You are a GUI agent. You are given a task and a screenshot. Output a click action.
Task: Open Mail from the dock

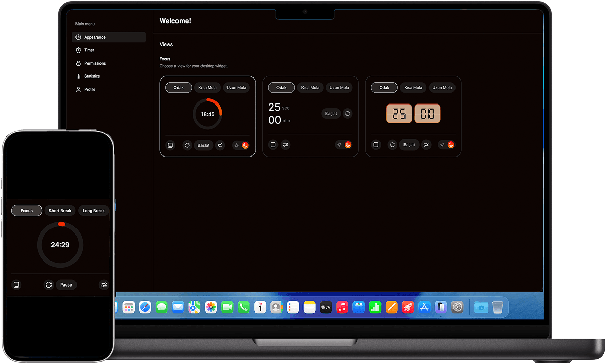[178, 307]
